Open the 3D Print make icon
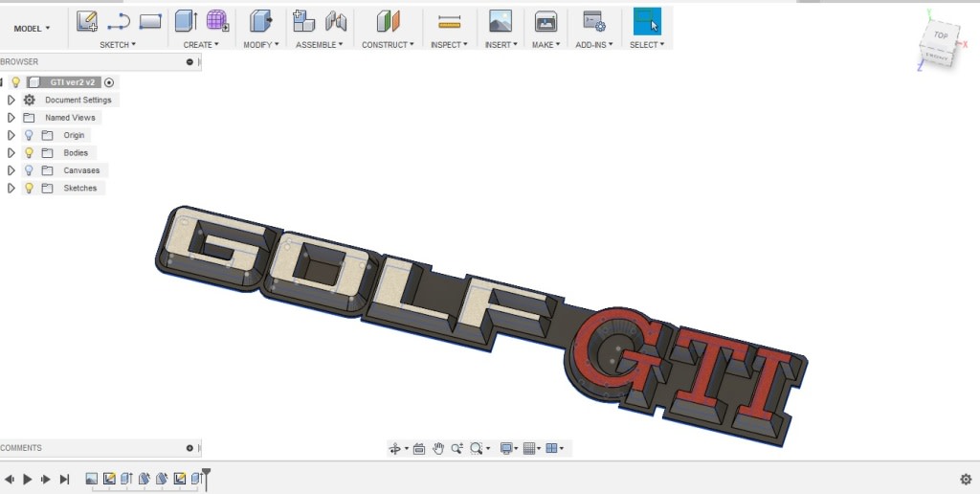 (546, 22)
